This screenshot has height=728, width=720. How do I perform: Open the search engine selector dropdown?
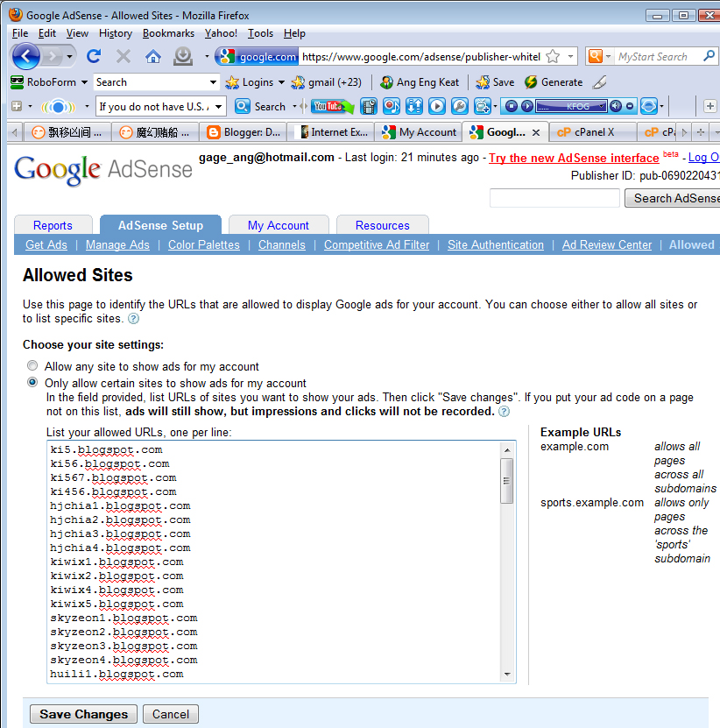pos(608,57)
